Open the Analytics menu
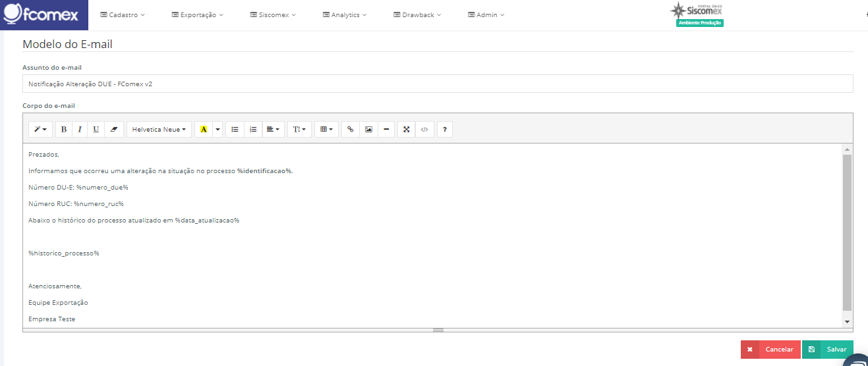This screenshot has height=366, width=868. point(345,14)
